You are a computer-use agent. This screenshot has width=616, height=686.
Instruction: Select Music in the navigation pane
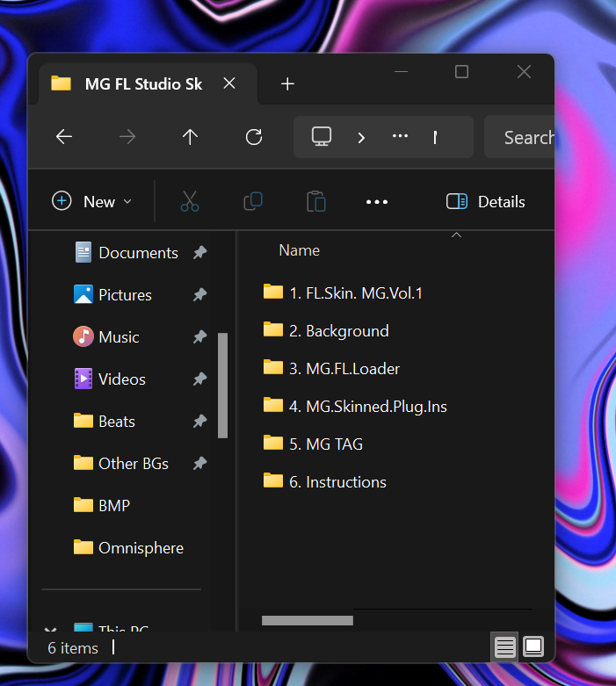(119, 336)
